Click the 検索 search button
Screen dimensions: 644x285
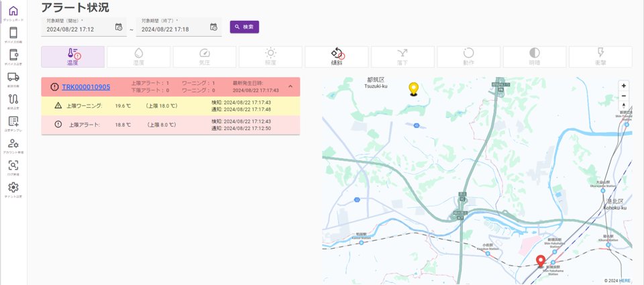point(244,27)
